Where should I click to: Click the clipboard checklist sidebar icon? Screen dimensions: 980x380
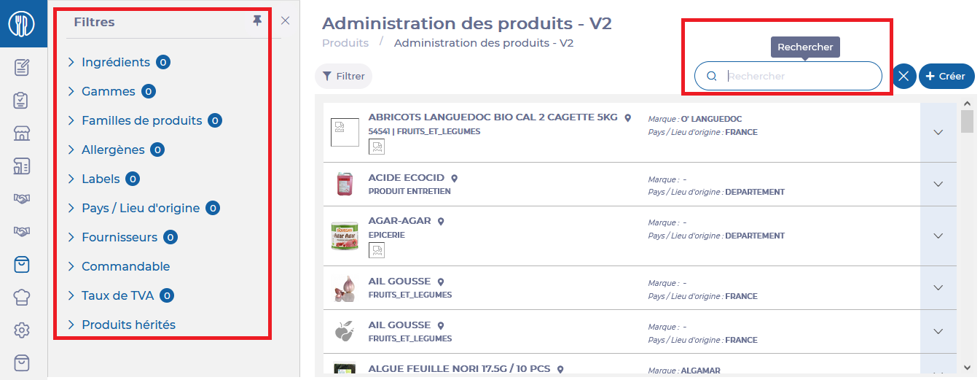[x=22, y=100]
